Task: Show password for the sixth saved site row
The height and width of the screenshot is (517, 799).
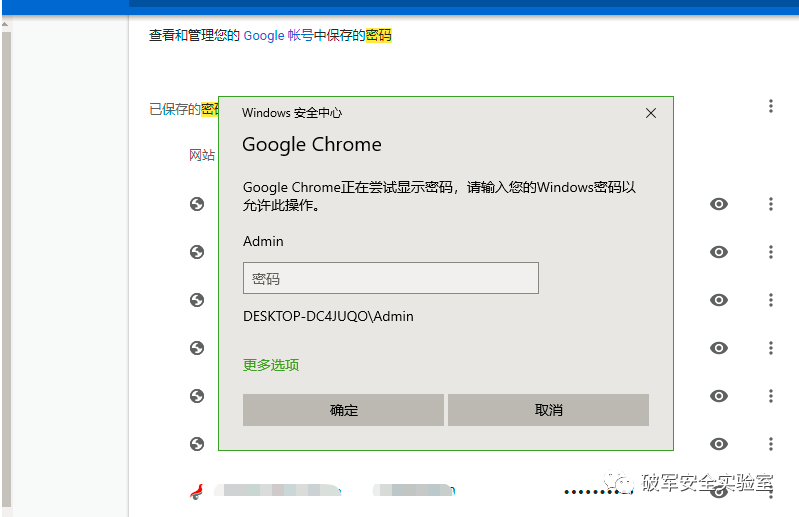Action: [x=719, y=444]
